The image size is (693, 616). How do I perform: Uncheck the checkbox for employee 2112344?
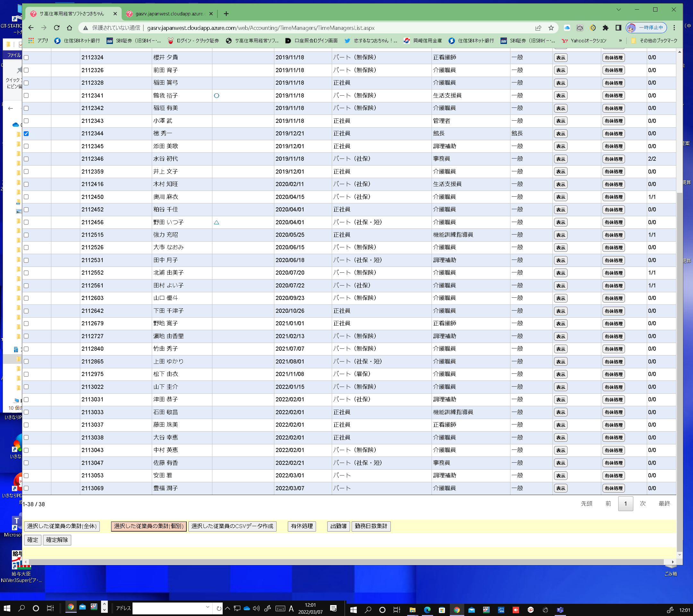26,133
